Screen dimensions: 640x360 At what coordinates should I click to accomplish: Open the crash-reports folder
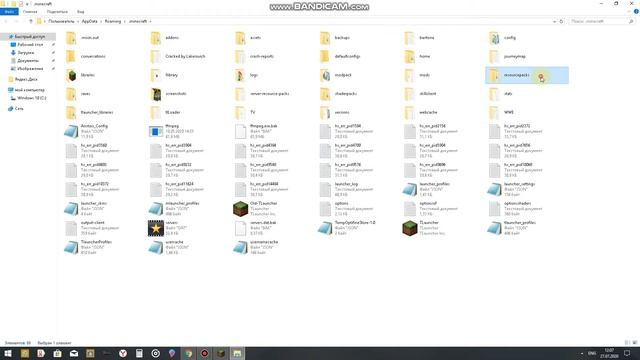255,56
